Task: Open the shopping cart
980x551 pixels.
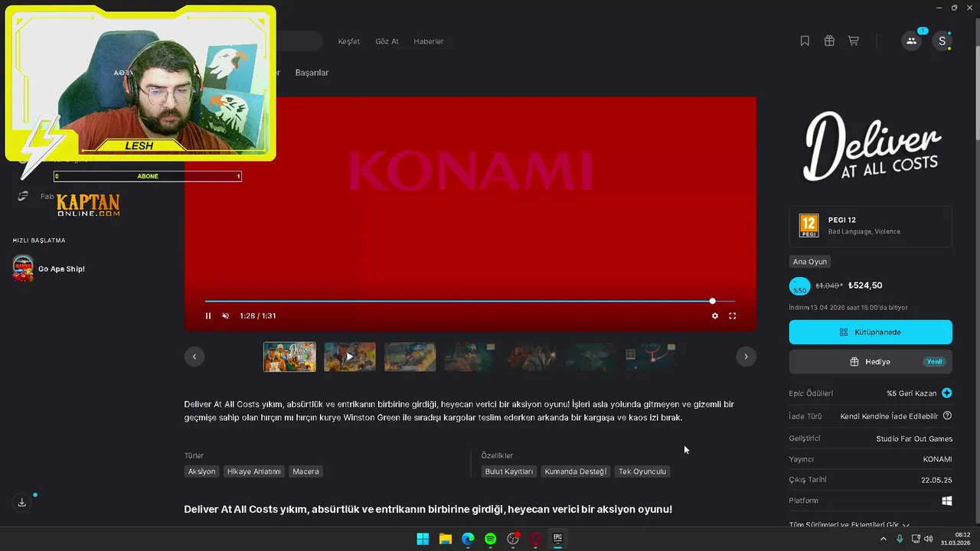Action: [854, 41]
